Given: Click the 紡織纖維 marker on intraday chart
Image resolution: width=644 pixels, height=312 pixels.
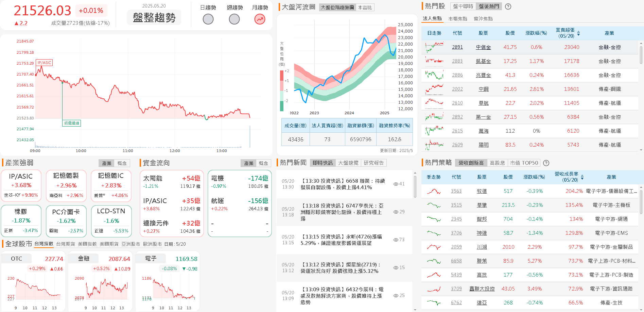Looking at the screenshot, I should point(72,123).
